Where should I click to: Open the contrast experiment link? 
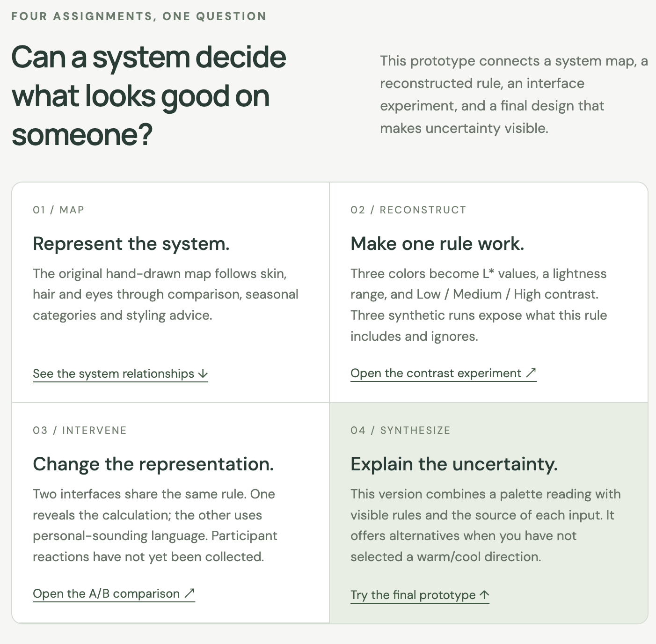tap(444, 373)
